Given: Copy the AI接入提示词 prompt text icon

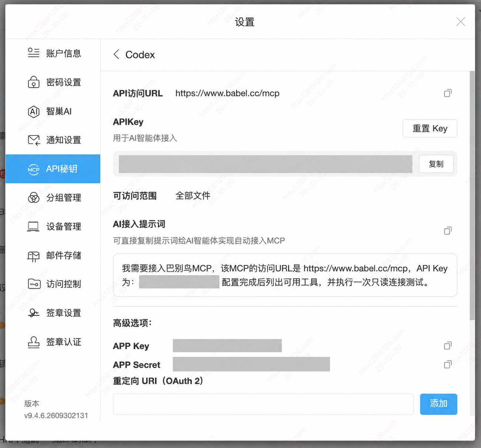Looking at the screenshot, I should [x=448, y=231].
